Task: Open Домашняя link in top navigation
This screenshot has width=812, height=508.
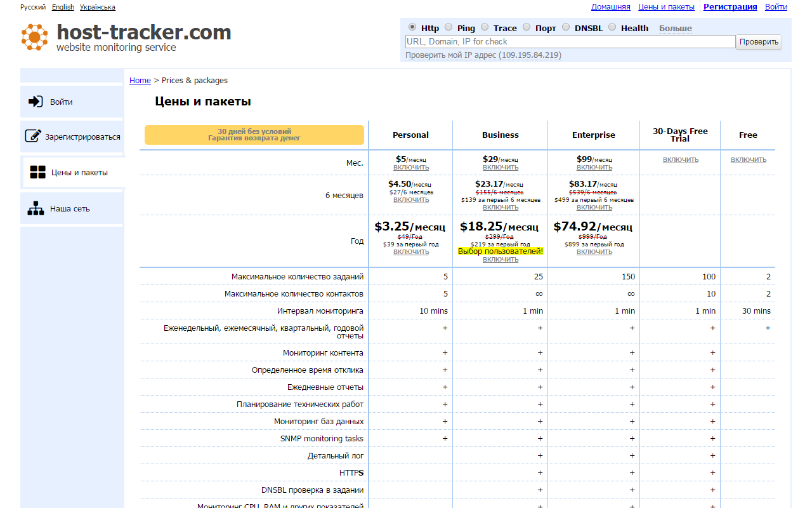Action: [611, 7]
